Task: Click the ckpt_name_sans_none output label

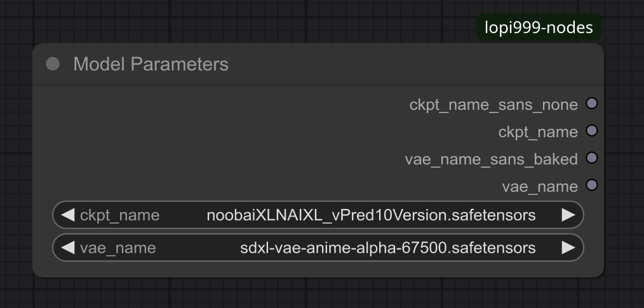Action: (493, 105)
